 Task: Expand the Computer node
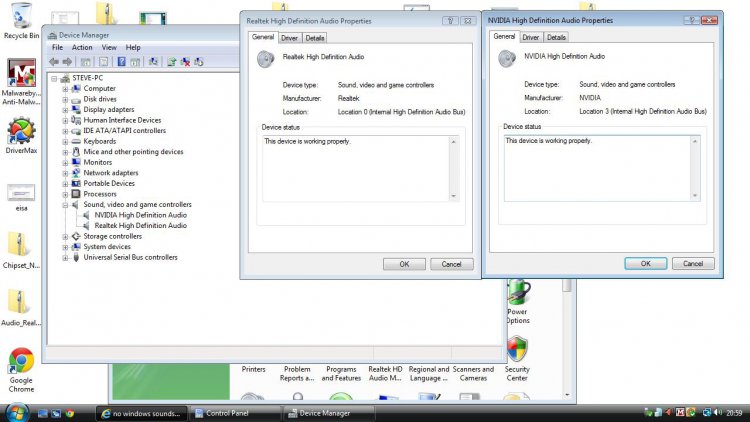(x=65, y=89)
